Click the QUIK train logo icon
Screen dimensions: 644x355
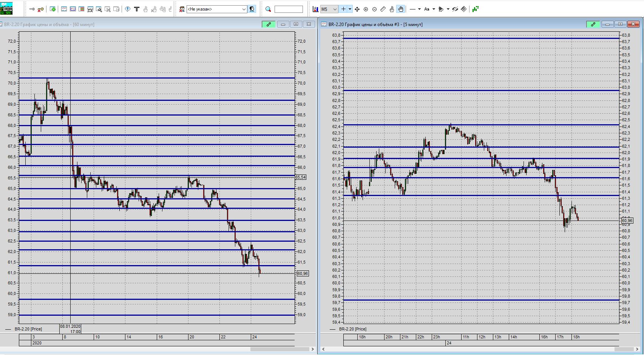coord(6,9)
